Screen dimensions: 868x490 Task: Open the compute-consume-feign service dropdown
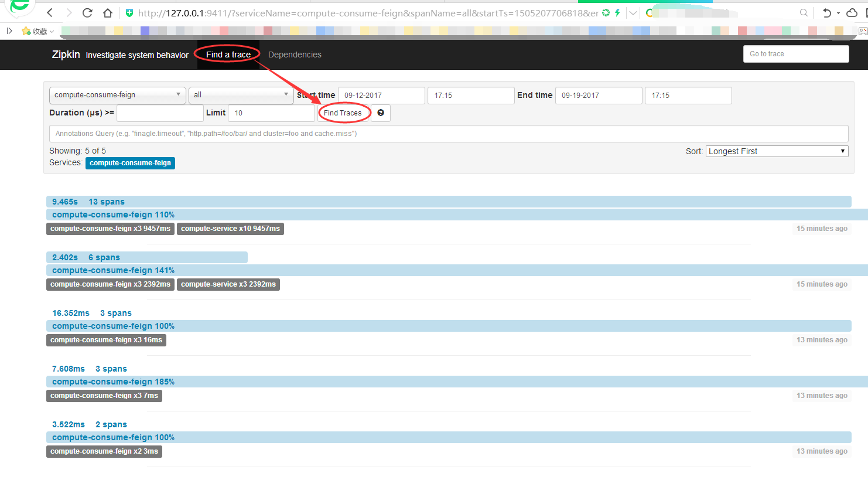[118, 95]
